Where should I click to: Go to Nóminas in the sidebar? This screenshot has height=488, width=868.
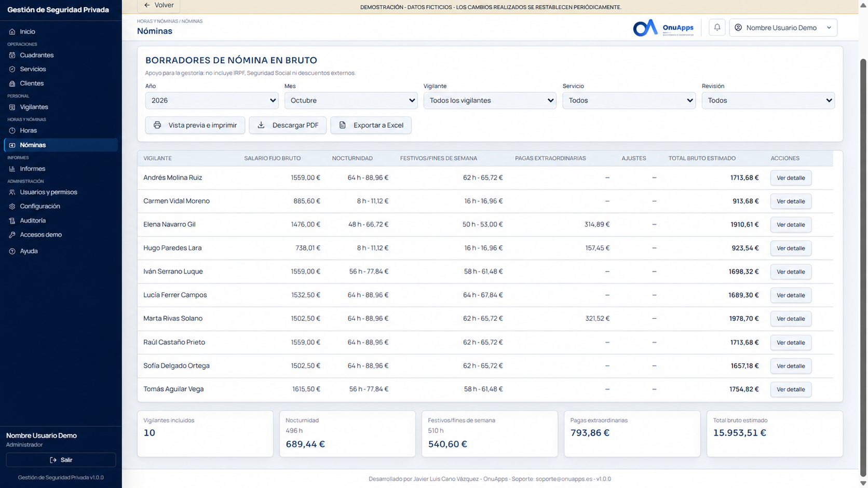pyautogui.click(x=61, y=145)
